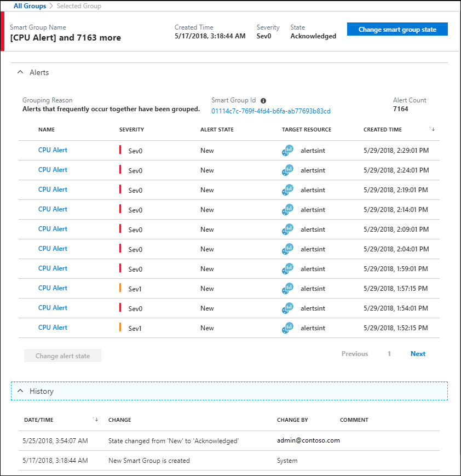
Task: Click 'Selected Group' breadcrumb text
Action: coord(79,6)
